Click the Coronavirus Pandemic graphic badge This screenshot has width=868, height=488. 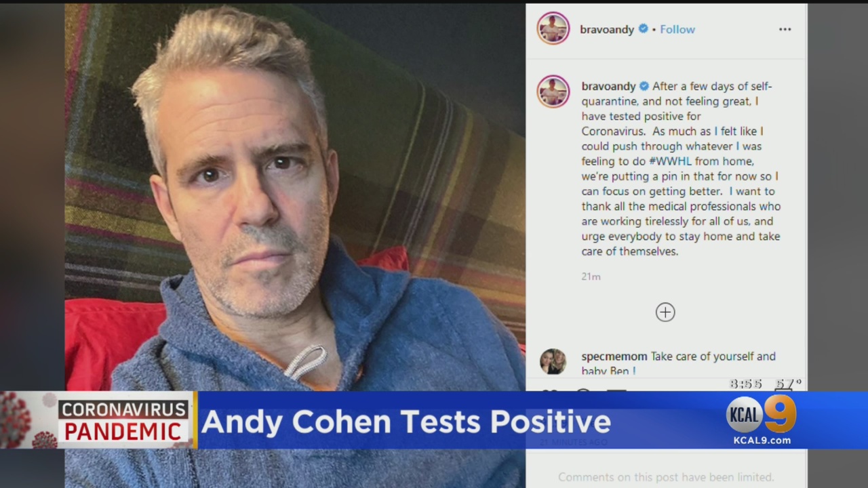[122, 421]
